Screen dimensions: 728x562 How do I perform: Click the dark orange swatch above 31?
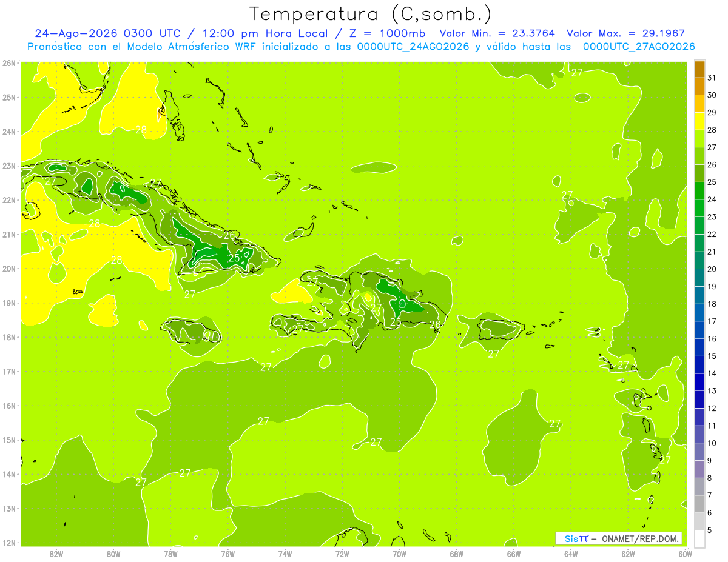click(699, 69)
